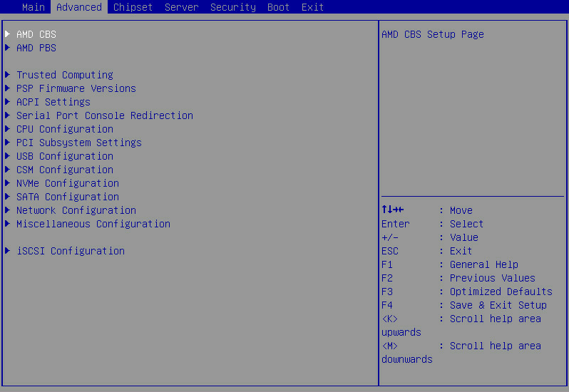The width and height of the screenshot is (569, 392).
Task: Open ACPI Settings
Action: [53, 102]
